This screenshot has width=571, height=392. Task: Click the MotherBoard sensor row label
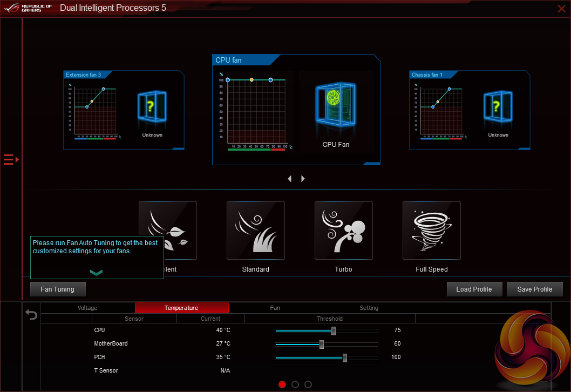tap(111, 343)
